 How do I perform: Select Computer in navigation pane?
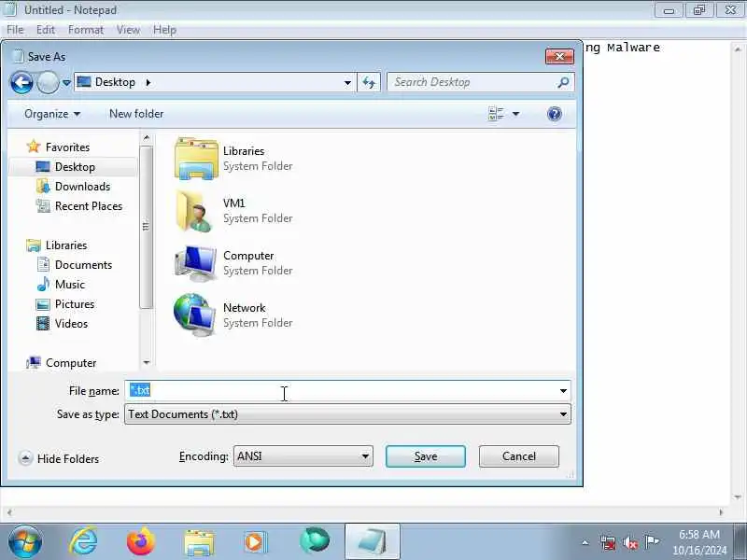(x=71, y=362)
